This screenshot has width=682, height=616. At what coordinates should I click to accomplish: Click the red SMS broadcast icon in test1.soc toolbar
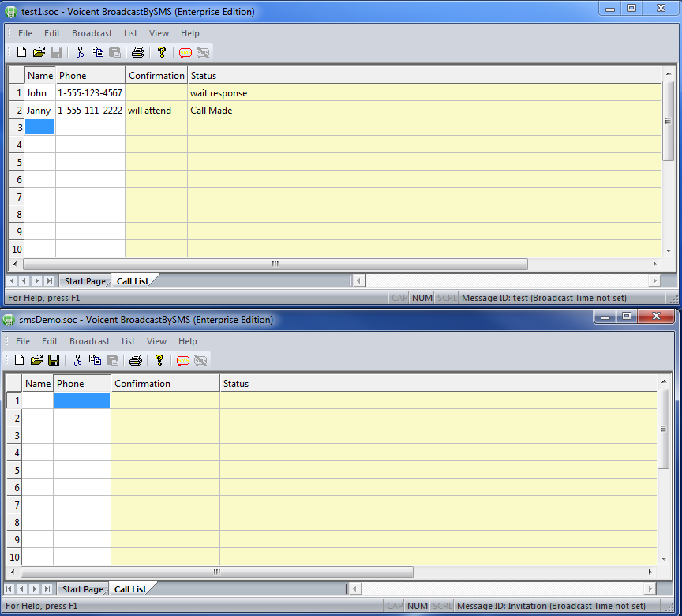click(185, 53)
